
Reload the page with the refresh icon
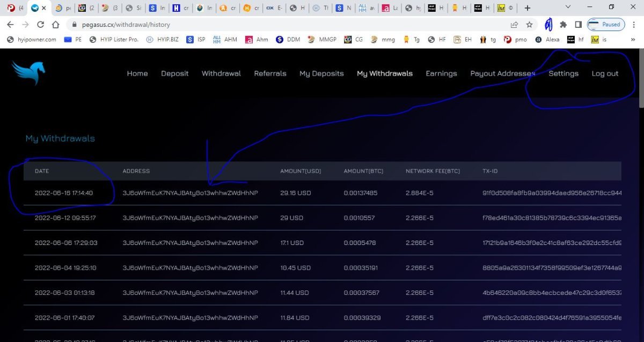click(40, 25)
